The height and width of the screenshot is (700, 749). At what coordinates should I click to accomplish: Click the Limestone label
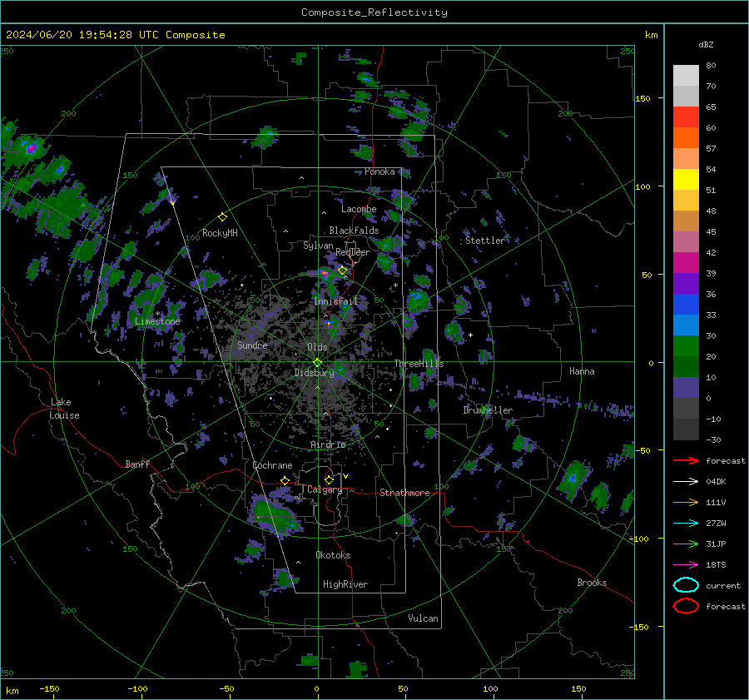tap(157, 321)
